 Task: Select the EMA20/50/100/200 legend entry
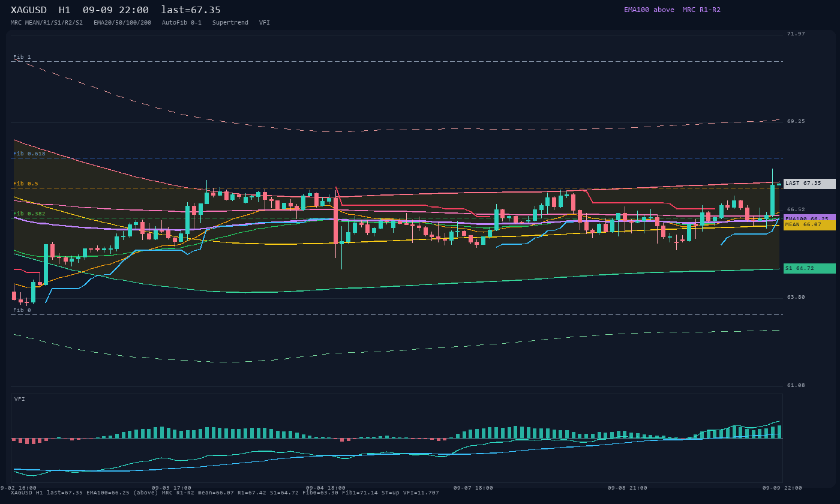pos(122,23)
